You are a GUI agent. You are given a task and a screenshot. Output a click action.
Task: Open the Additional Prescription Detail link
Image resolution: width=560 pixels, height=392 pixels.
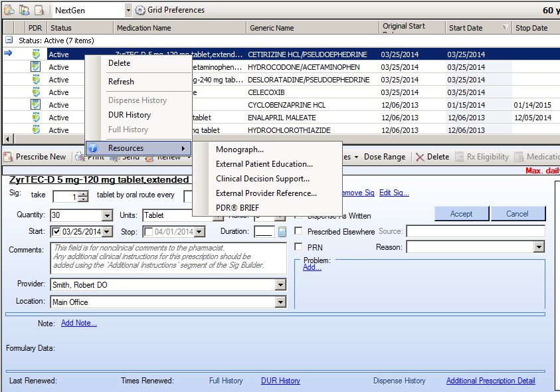pos(490,381)
